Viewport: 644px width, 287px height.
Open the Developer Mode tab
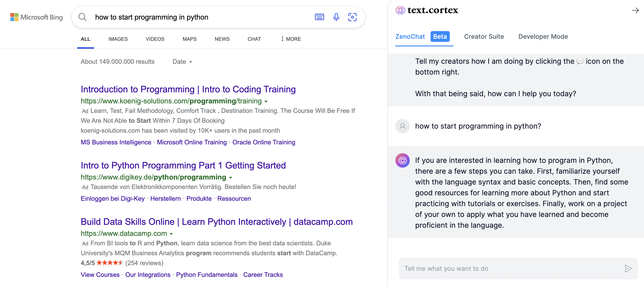click(x=543, y=36)
